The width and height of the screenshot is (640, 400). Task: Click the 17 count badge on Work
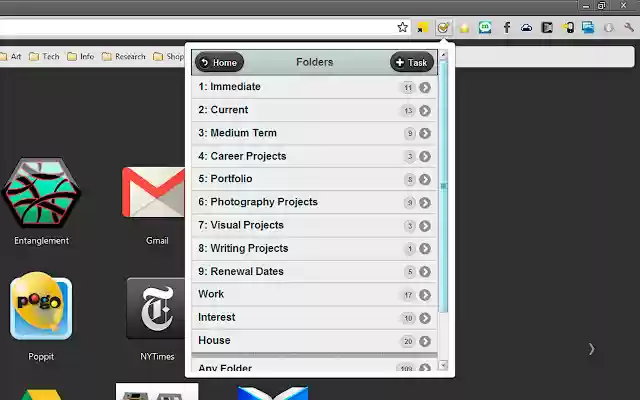coord(408,295)
